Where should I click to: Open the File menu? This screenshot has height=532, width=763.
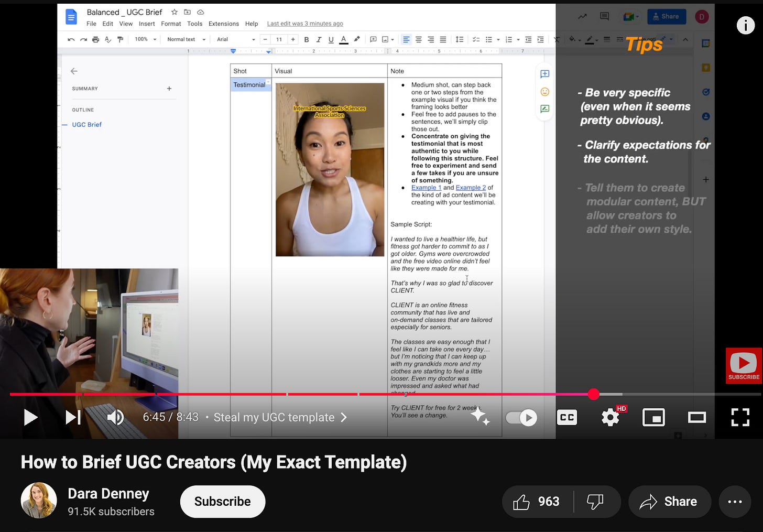(91, 24)
